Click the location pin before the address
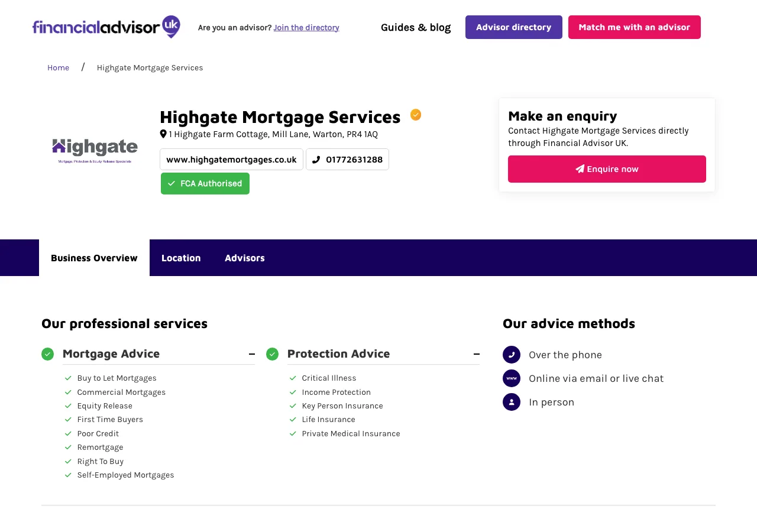Image resolution: width=757 pixels, height=532 pixels. 164,134
